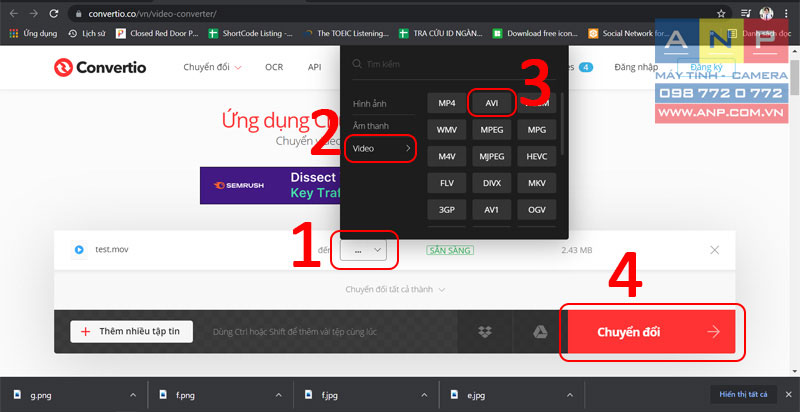Choose OGV format
Screen dimensions: 800x412
click(x=536, y=209)
